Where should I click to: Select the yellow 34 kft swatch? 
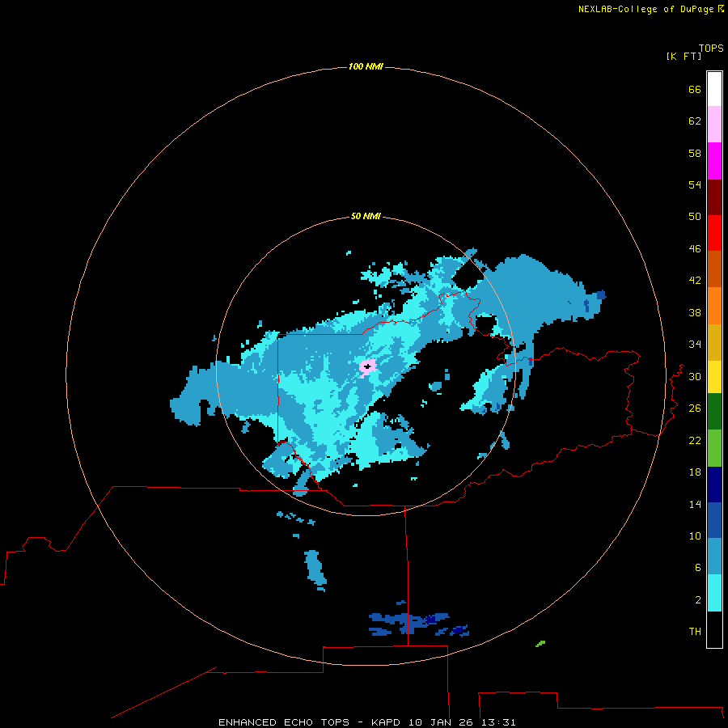(714, 377)
